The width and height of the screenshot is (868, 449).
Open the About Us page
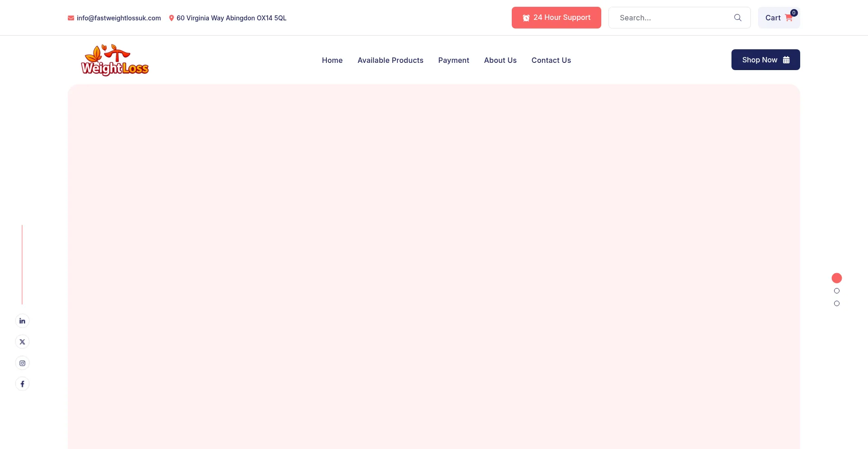click(500, 60)
